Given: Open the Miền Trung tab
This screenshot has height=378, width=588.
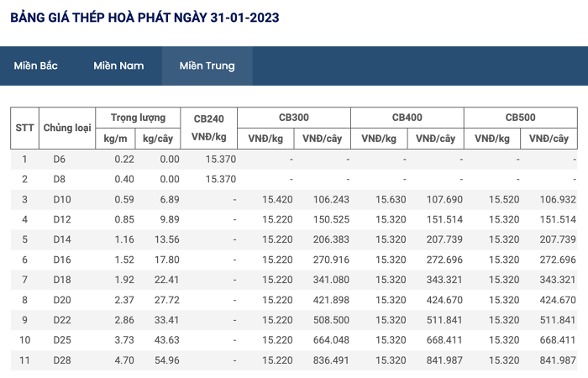Looking at the screenshot, I should [207, 66].
